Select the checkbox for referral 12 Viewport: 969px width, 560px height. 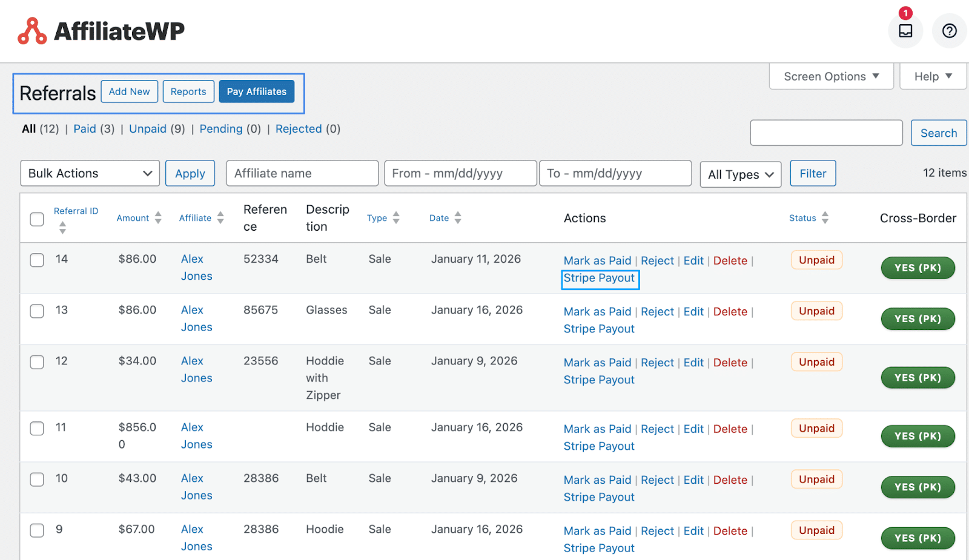pyautogui.click(x=37, y=362)
